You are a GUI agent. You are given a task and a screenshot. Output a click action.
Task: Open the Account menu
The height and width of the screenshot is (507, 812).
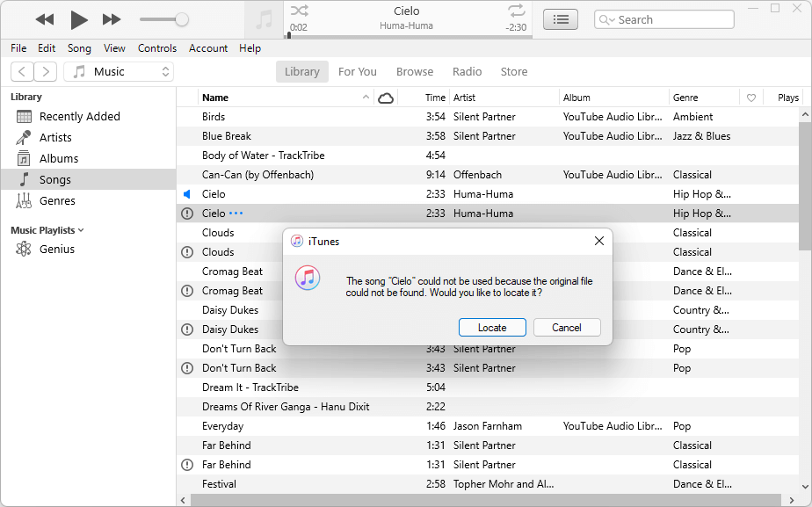coord(208,48)
